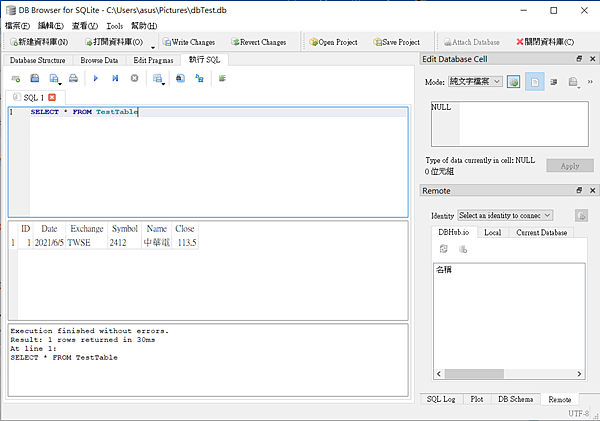Viewport: 600px width, 421px height.
Task: Switch to SQL Log bottom tab
Action: tap(441, 399)
